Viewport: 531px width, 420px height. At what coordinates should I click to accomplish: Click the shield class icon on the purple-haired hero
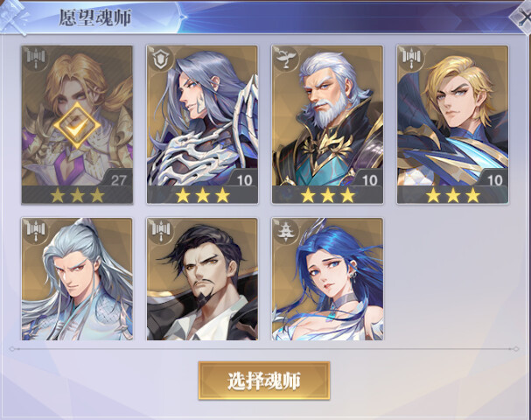(x=161, y=59)
